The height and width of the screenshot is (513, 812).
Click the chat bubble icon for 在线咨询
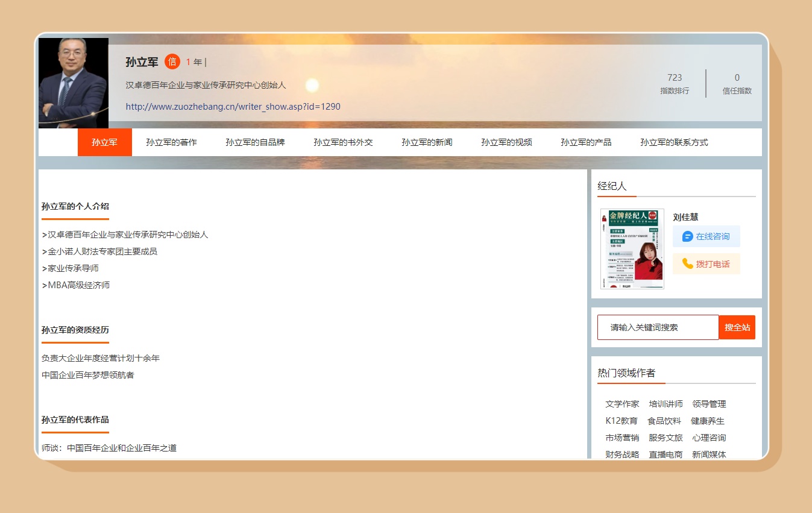tap(687, 236)
